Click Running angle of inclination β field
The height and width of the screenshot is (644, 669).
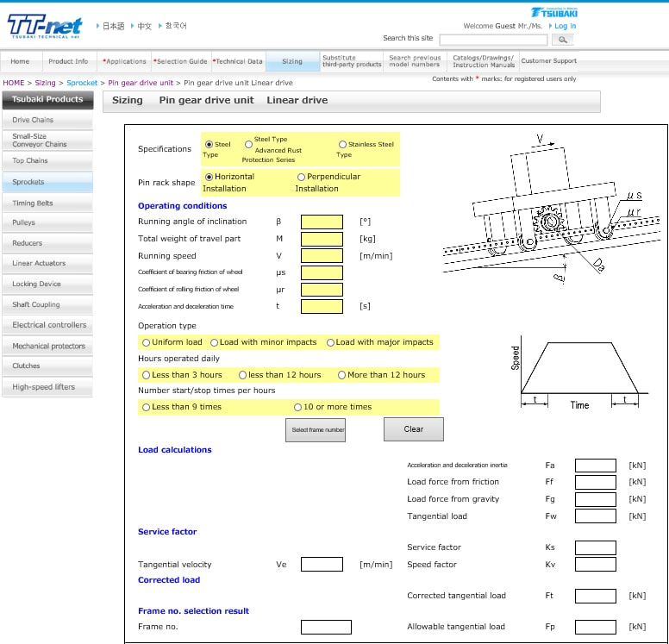coord(322,222)
